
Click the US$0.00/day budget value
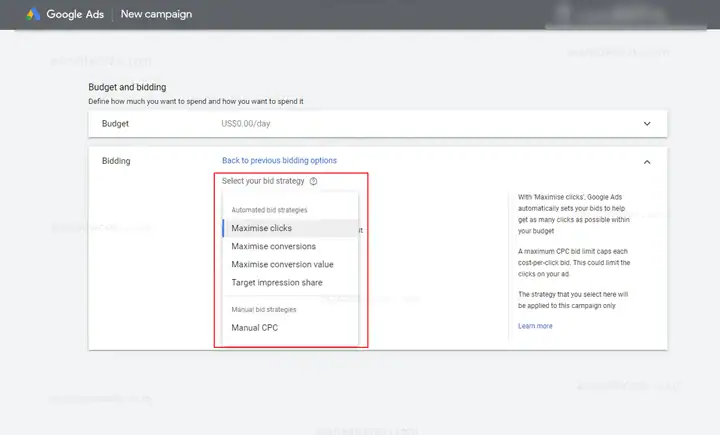pos(246,124)
